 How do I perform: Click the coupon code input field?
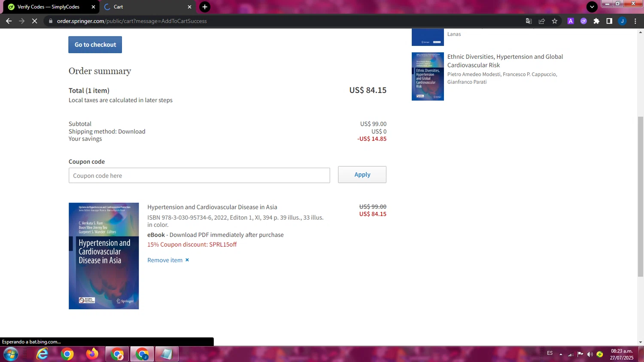(199, 175)
